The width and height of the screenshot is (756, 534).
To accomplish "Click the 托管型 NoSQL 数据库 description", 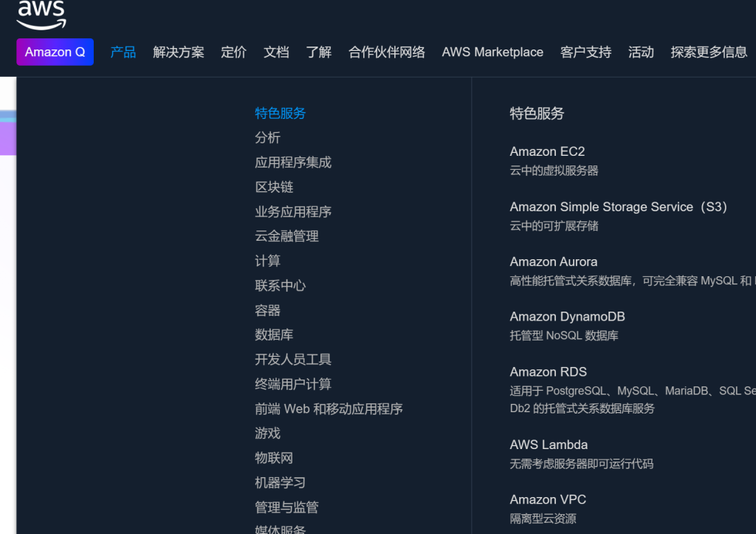I will [564, 336].
